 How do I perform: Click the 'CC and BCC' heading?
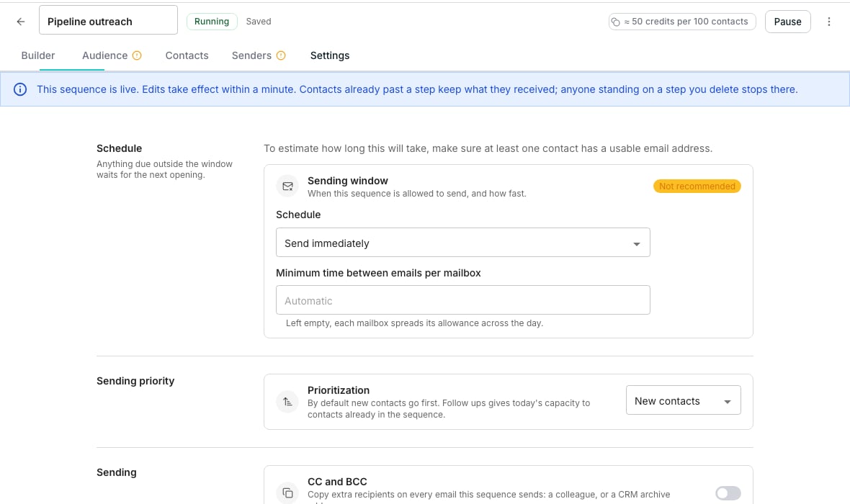[337, 481]
